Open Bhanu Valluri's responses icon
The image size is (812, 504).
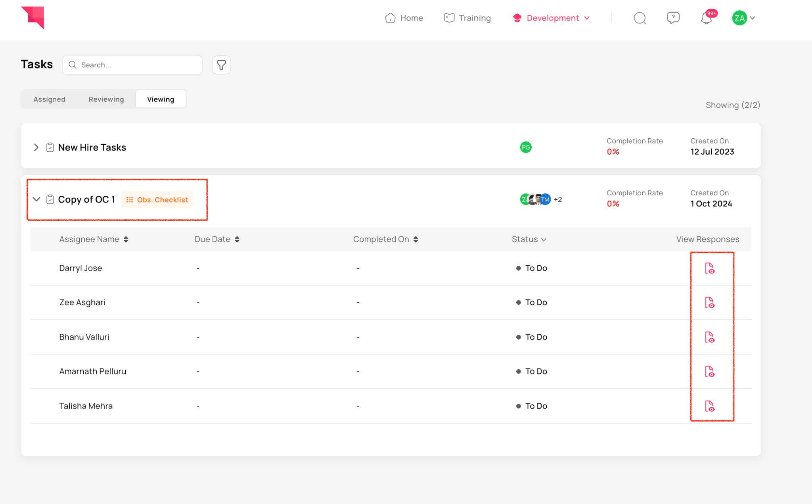[709, 337]
